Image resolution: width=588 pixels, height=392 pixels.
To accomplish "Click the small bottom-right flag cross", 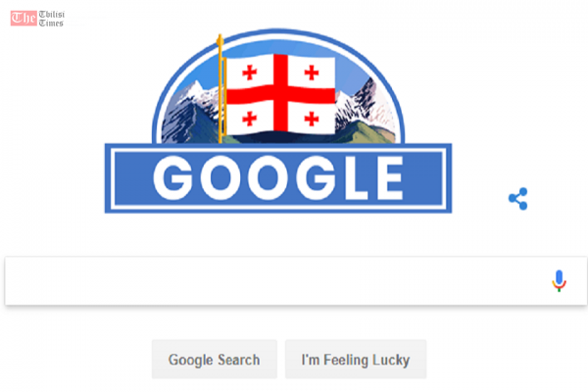I will point(312,119).
